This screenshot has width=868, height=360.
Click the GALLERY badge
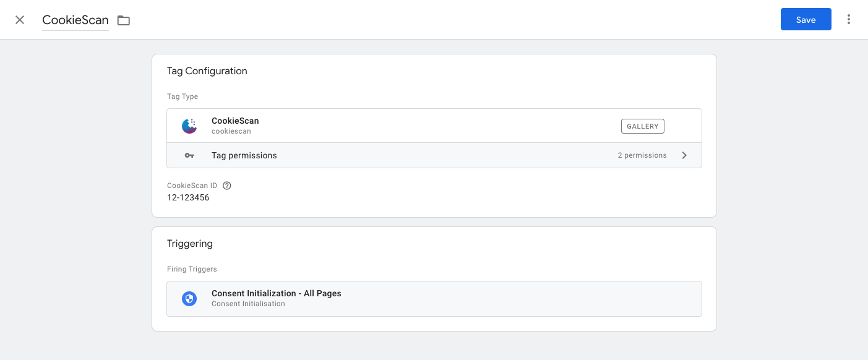click(642, 126)
